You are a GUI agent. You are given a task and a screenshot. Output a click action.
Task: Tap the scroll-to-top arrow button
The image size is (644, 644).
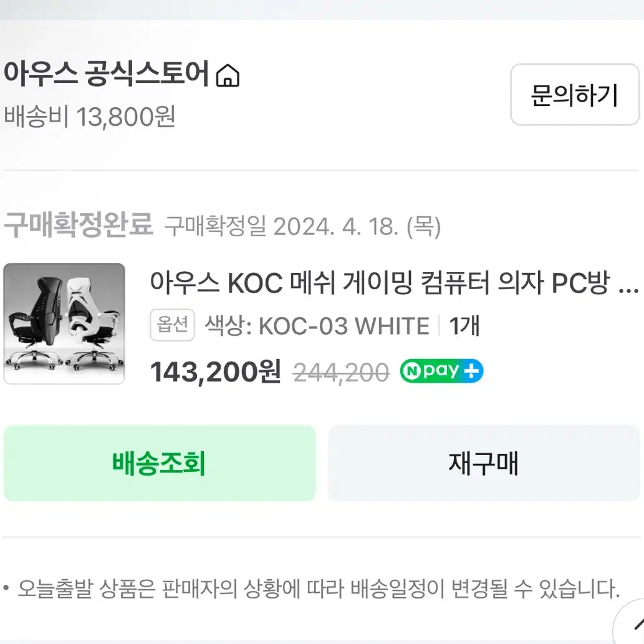630,623
